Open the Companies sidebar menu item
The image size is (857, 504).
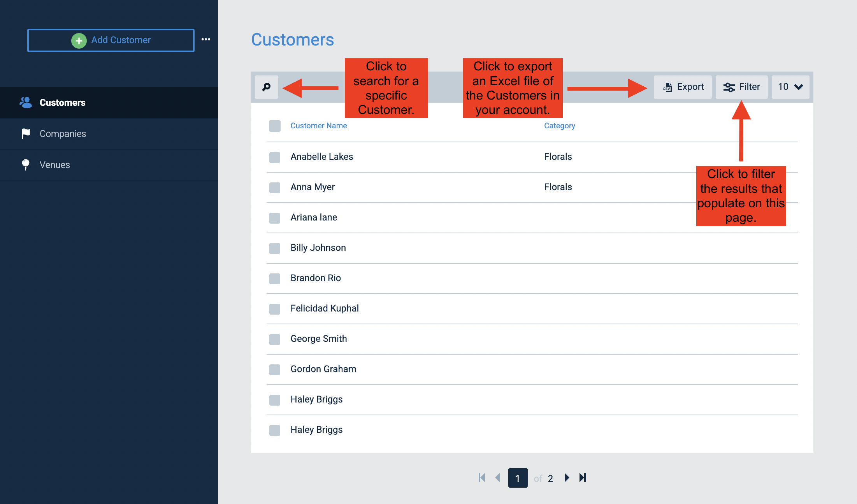pos(109,134)
